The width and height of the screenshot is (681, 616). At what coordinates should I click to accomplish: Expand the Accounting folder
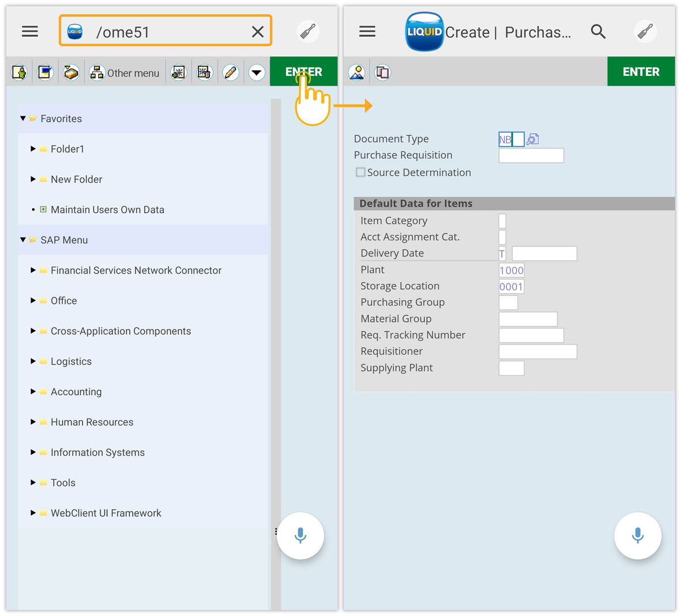(x=33, y=391)
